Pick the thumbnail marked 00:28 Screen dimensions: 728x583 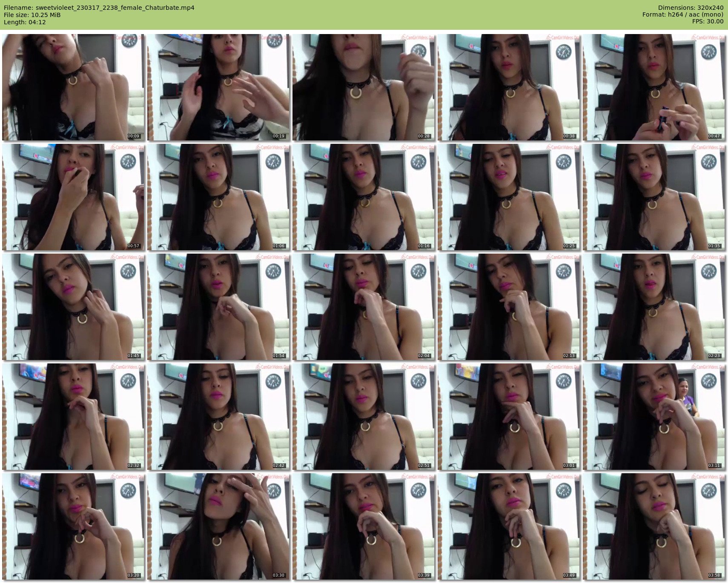[364, 87]
